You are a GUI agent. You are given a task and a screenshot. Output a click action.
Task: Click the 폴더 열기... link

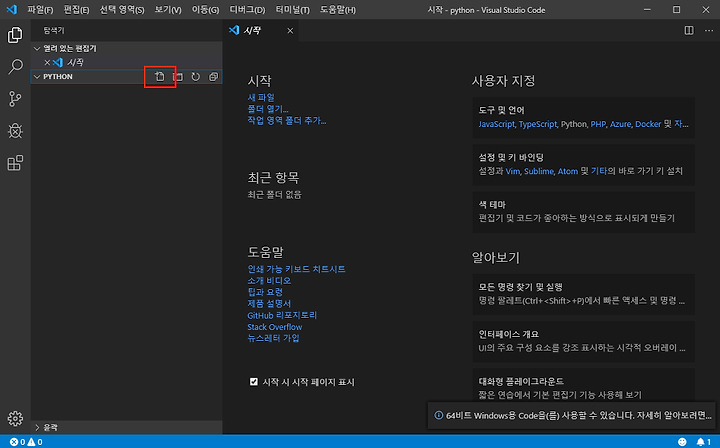(x=268, y=109)
